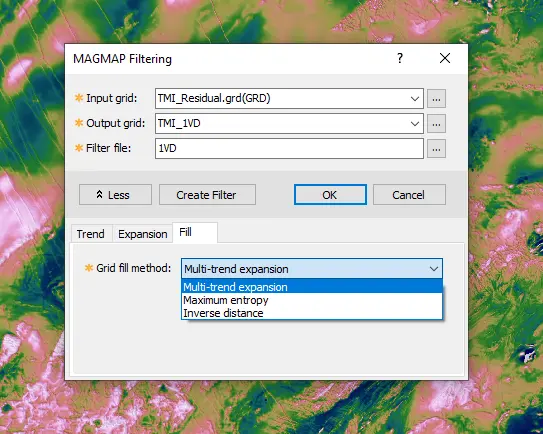The width and height of the screenshot is (543, 434).
Task: Browse for Input grid file
Action: point(436,99)
